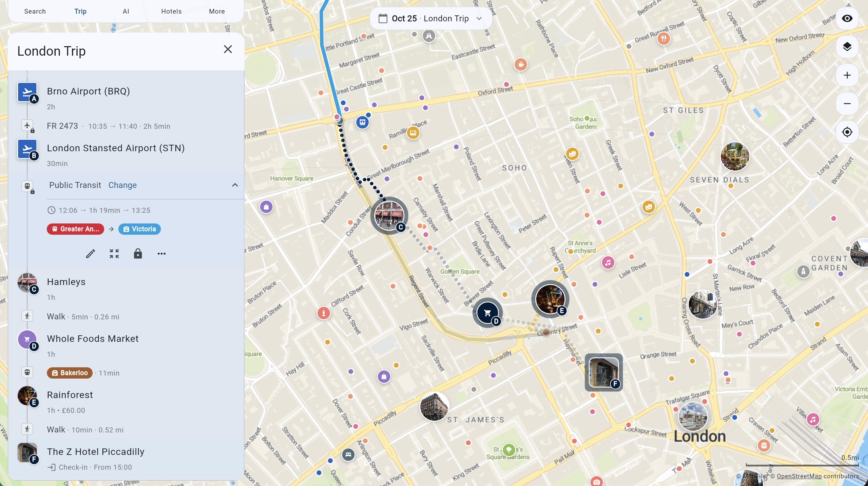
Task: Click the Greater Anglia route chip
Action: tap(75, 229)
